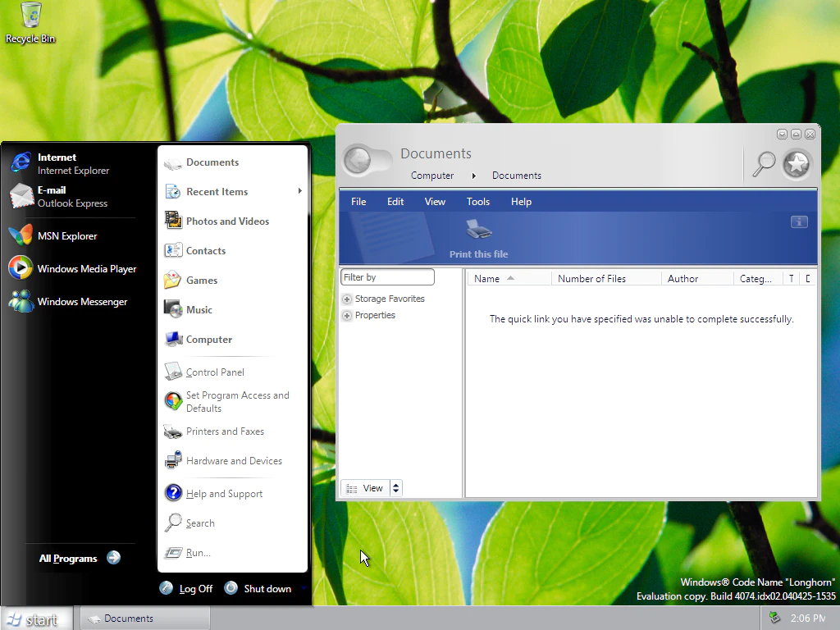Open the Shut down options arrow

click(x=302, y=588)
